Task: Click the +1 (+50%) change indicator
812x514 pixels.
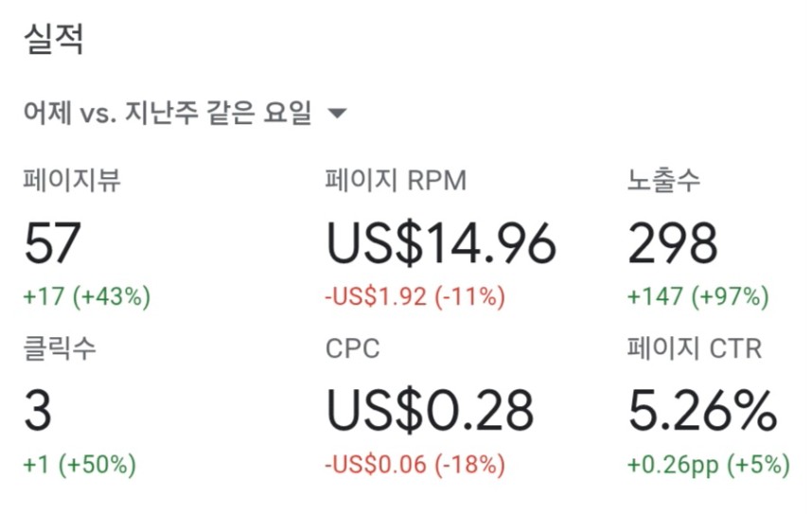Action: (x=79, y=464)
